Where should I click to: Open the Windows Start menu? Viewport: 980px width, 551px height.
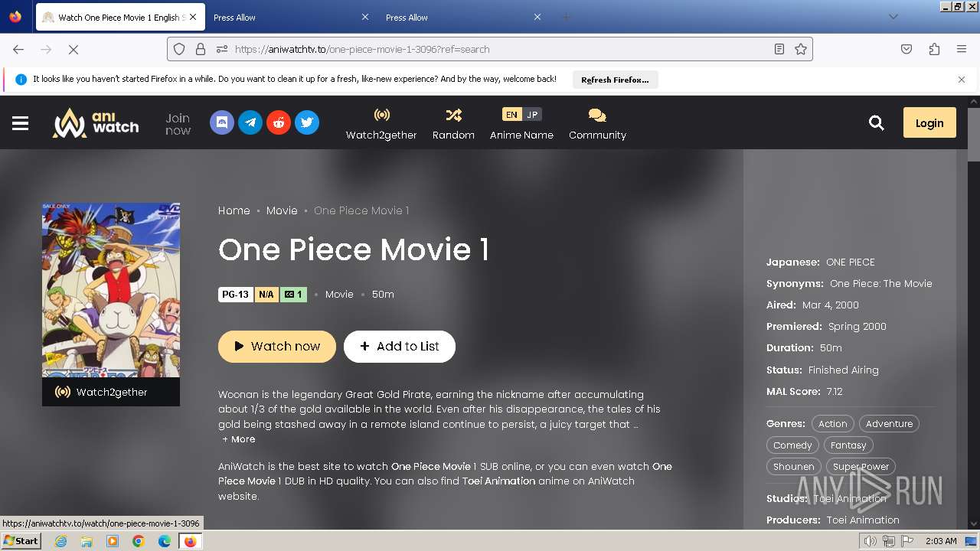(x=21, y=540)
